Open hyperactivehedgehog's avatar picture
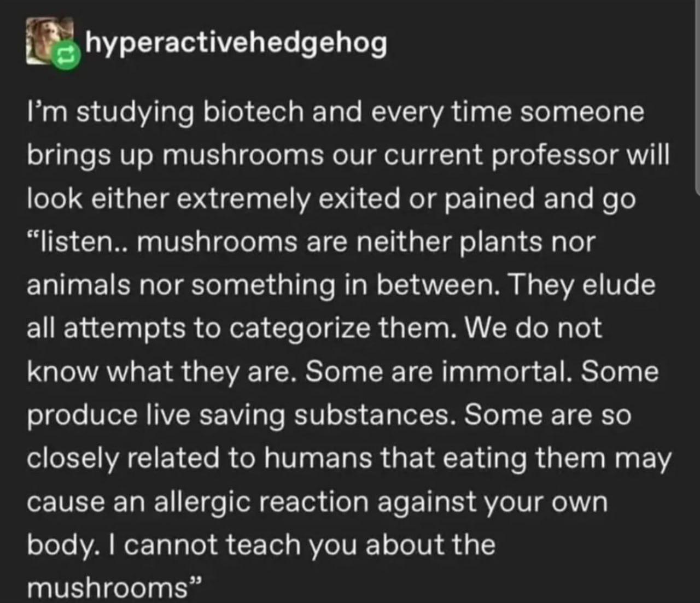The height and width of the screenshot is (603, 700). coord(50,41)
